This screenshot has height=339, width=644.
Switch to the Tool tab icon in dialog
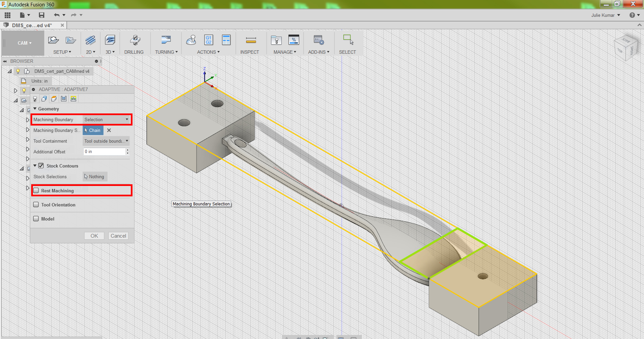[x=35, y=99]
